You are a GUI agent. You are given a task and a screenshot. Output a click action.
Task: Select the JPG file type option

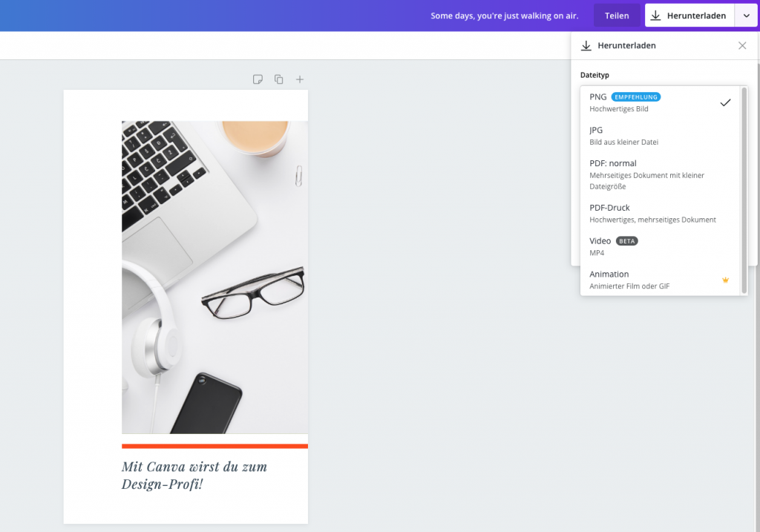click(661, 136)
